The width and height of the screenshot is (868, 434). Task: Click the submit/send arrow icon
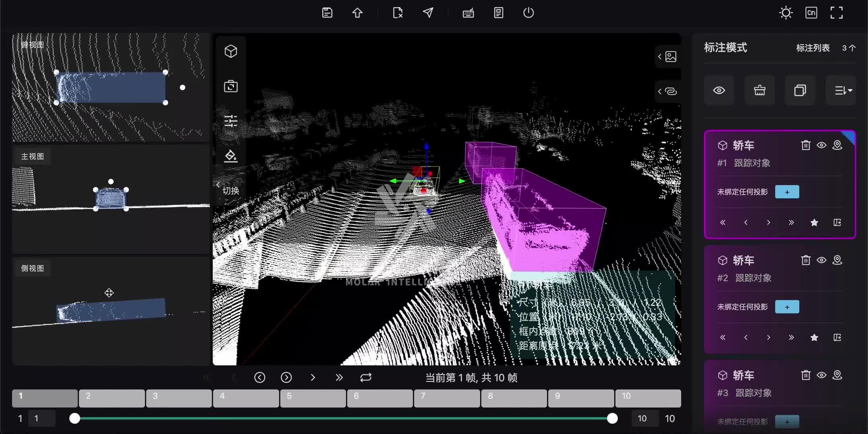(428, 12)
